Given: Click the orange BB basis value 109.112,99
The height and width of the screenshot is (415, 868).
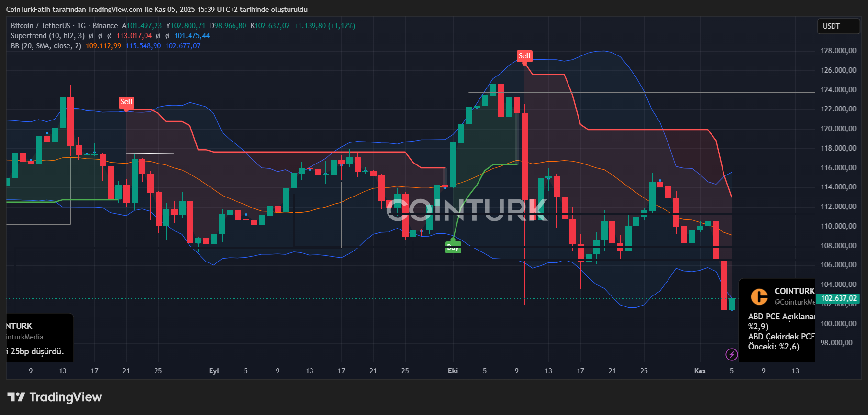Looking at the screenshot, I should (x=103, y=46).
